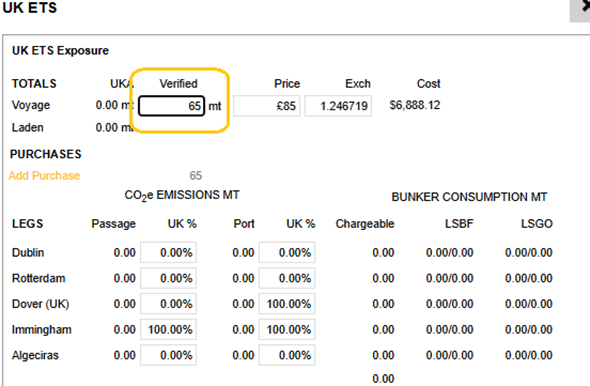The width and height of the screenshot is (590, 386).
Task: Click the Voyage totals row label
Action: 31,105
